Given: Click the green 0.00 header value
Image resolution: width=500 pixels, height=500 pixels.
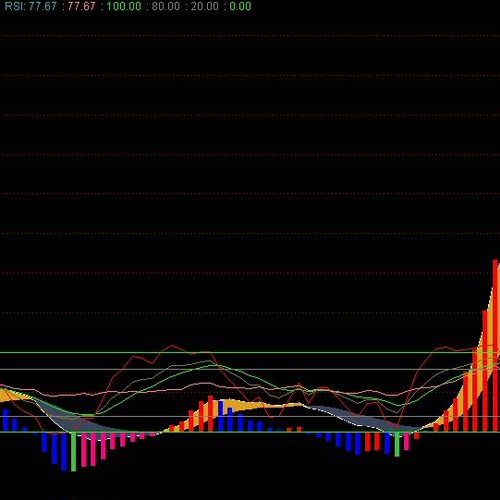Looking at the screenshot, I should [x=240, y=6].
